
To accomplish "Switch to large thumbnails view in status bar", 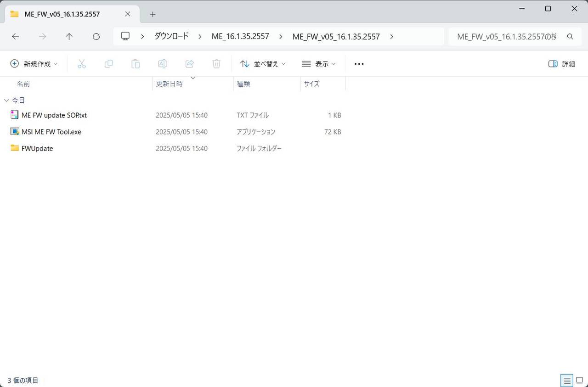I will 579,380.
